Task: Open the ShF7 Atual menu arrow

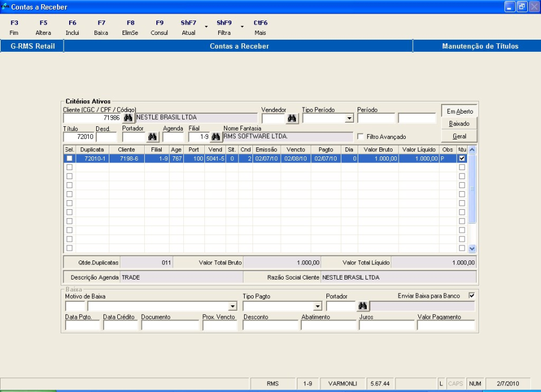Action: point(206,27)
